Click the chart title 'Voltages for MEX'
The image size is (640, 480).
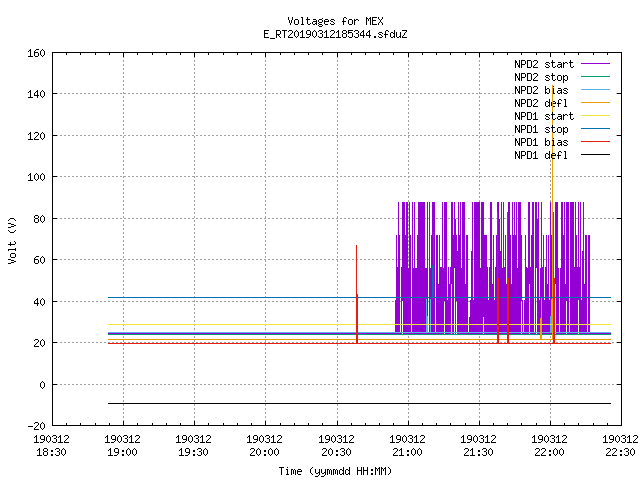pos(335,21)
